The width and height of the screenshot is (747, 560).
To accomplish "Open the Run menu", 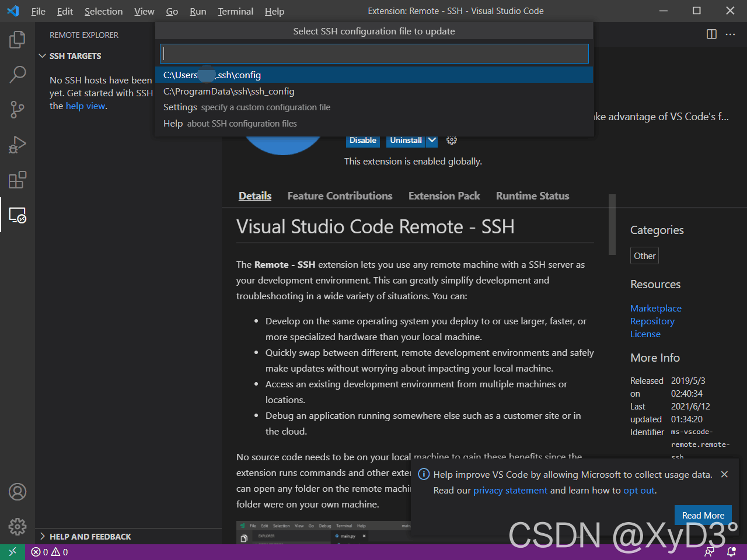I will (198, 11).
